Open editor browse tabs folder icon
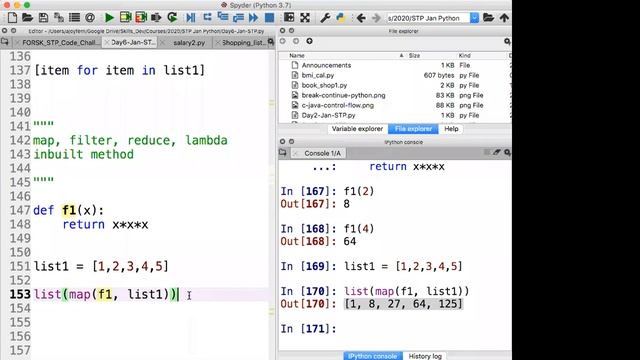640x360 pixels. (5, 42)
